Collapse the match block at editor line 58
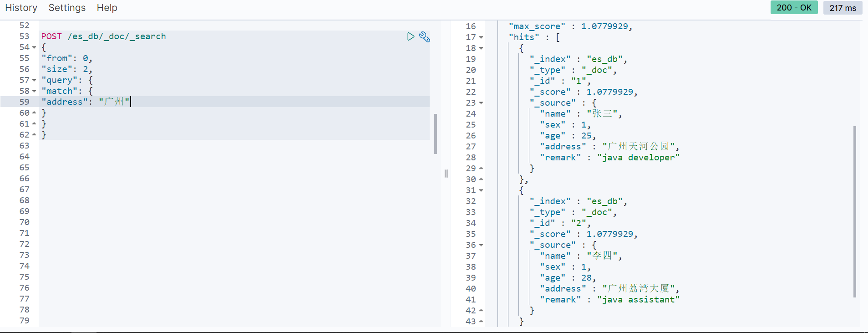 point(34,91)
